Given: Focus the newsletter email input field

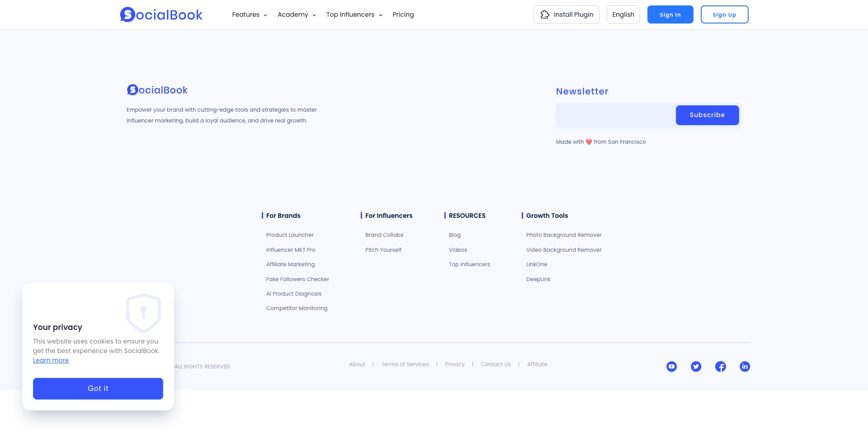Looking at the screenshot, I should tap(616, 115).
